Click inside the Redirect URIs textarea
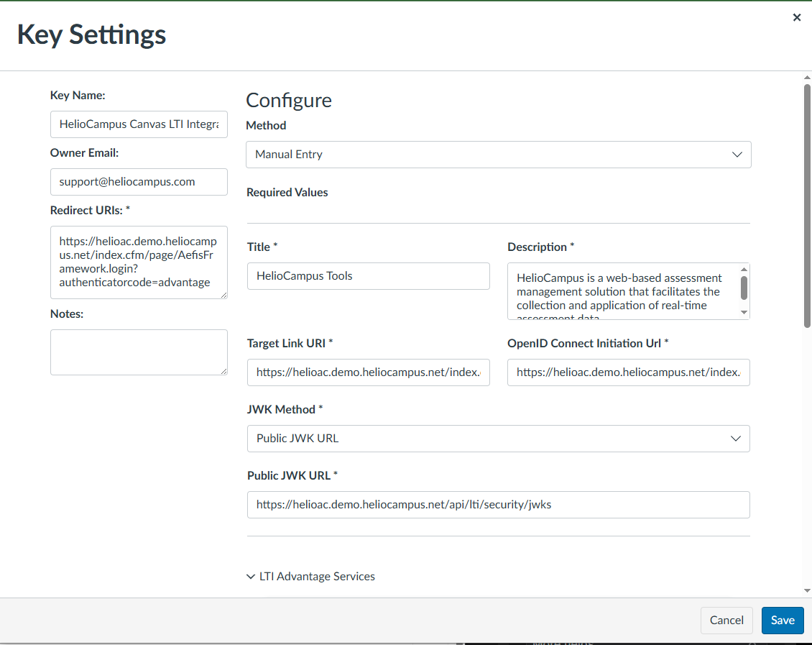The height and width of the screenshot is (645, 812). pos(139,262)
